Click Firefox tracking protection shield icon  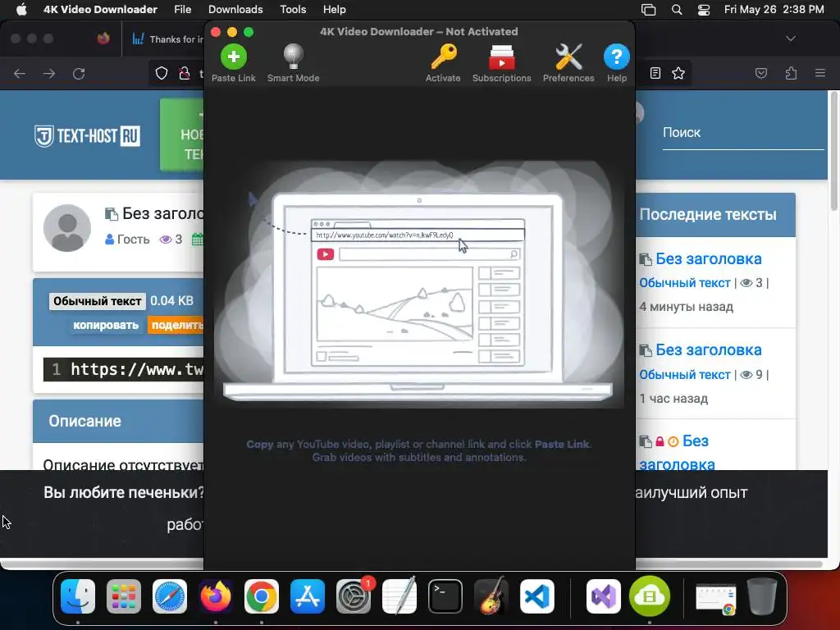click(x=162, y=73)
